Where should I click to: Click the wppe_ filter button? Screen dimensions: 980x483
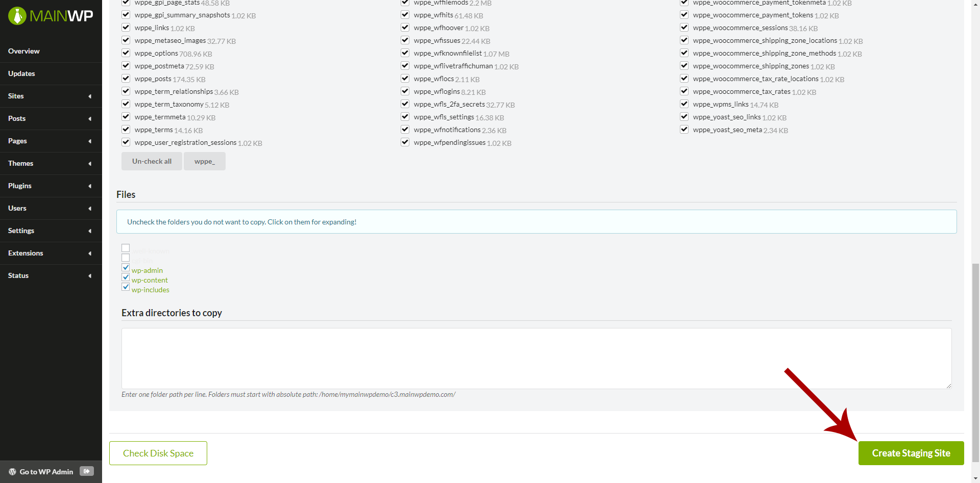tap(204, 161)
